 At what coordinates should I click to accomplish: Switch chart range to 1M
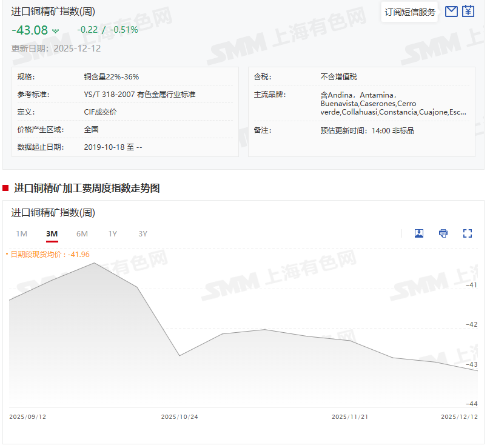(21, 234)
